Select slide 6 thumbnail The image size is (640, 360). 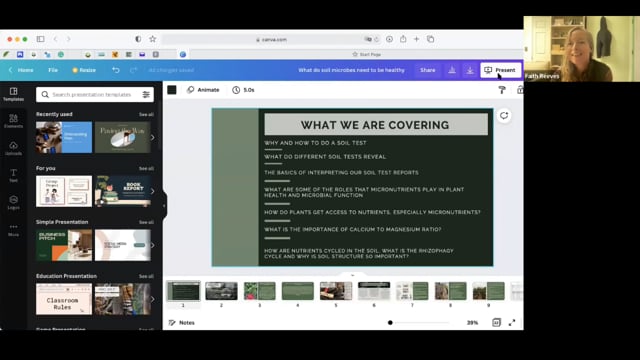(374, 291)
